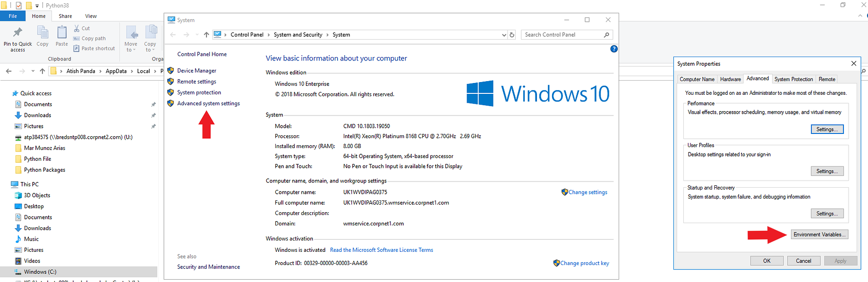The height and width of the screenshot is (282, 868).
Task: Open Device Manager link
Action: pos(196,70)
